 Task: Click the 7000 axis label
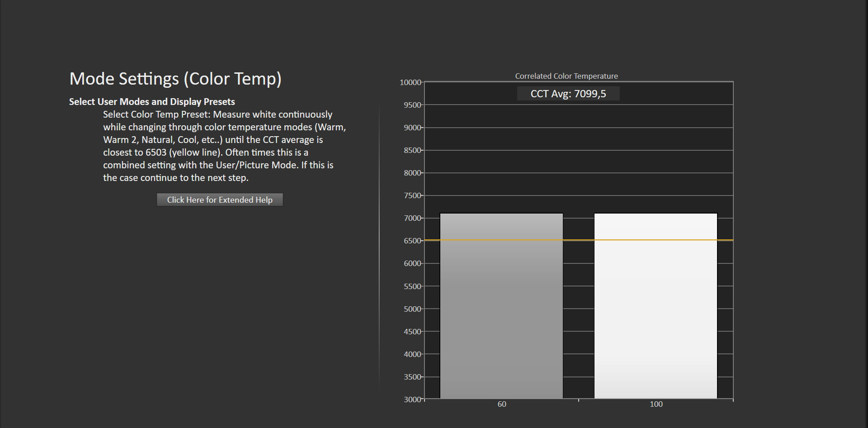(x=412, y=218)
